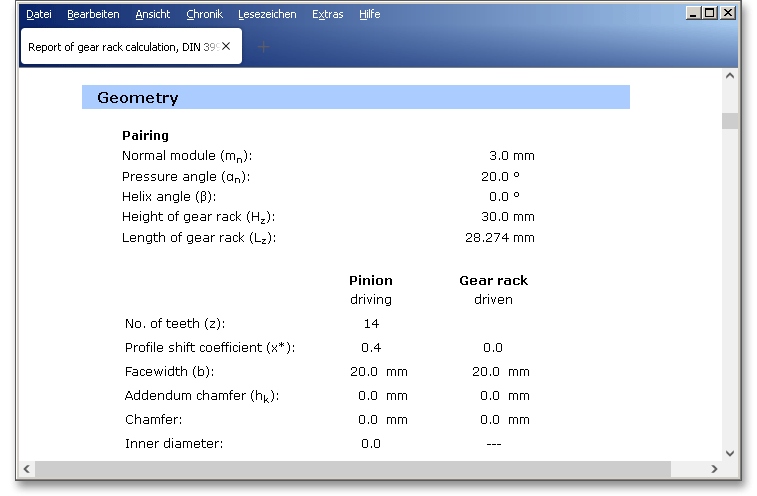Image resolution: width=757 pixels, height=496 pixels.
Task: Click the scroll up arrow
Action: click(730, 76)
